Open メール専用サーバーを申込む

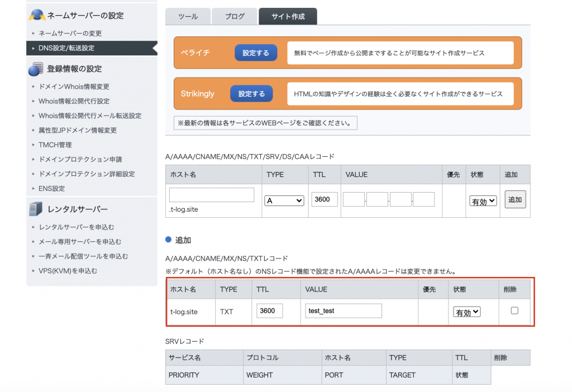(x=80, y=242)
